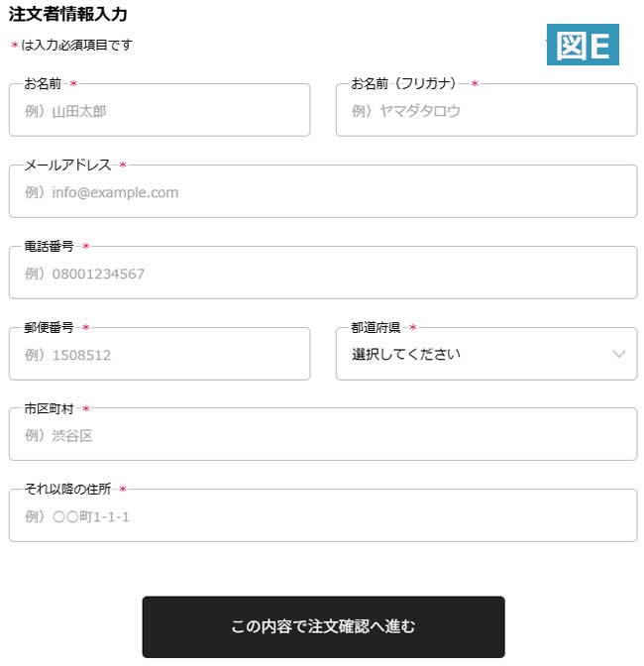Select the 電話番号 phone number field

322,274
